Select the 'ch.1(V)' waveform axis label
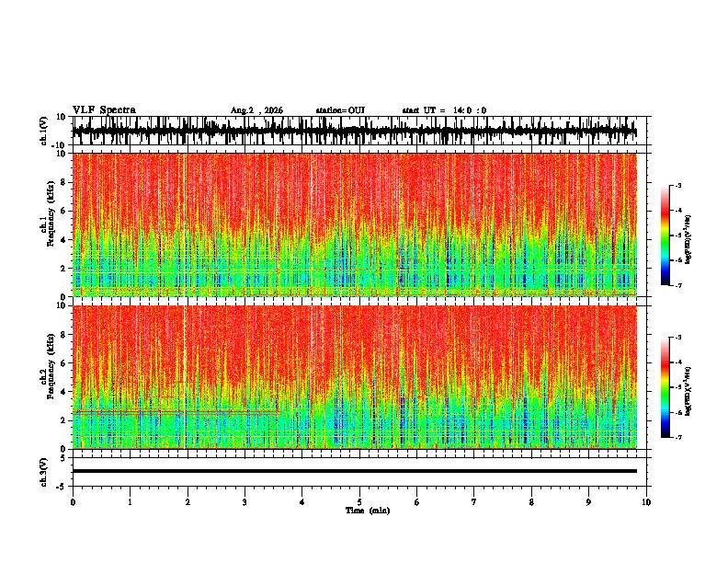The height and width of the screenshot is (563, 728). pos(44,131)
